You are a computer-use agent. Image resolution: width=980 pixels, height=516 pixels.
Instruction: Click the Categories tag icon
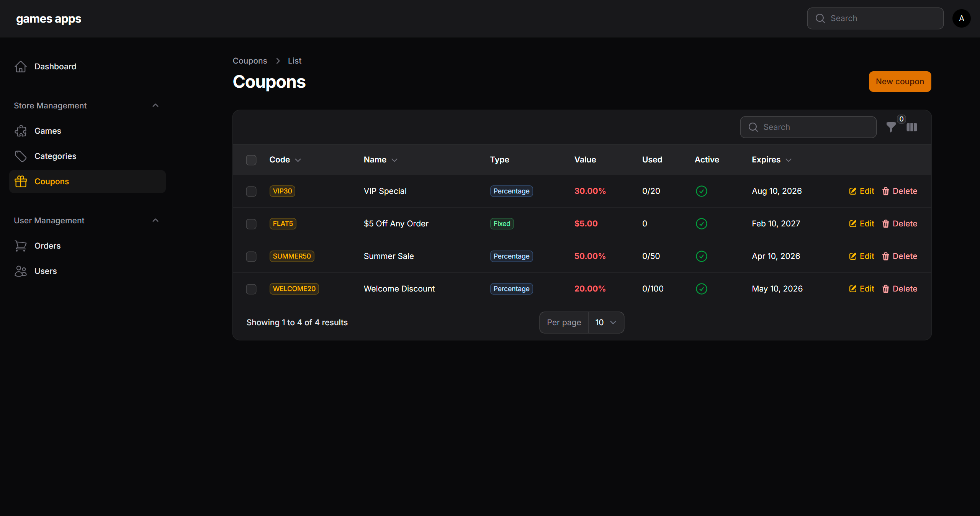(x=21, y=156)
